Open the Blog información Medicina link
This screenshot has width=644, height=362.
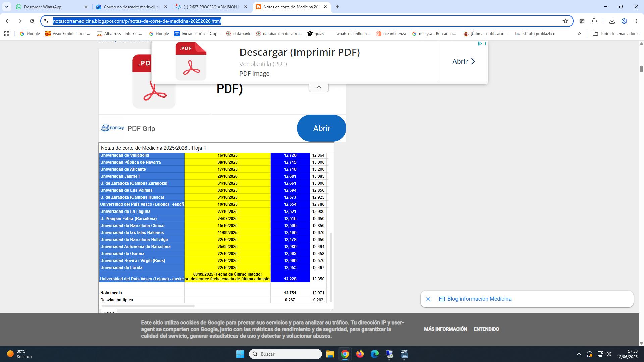(x=479, y=299)
